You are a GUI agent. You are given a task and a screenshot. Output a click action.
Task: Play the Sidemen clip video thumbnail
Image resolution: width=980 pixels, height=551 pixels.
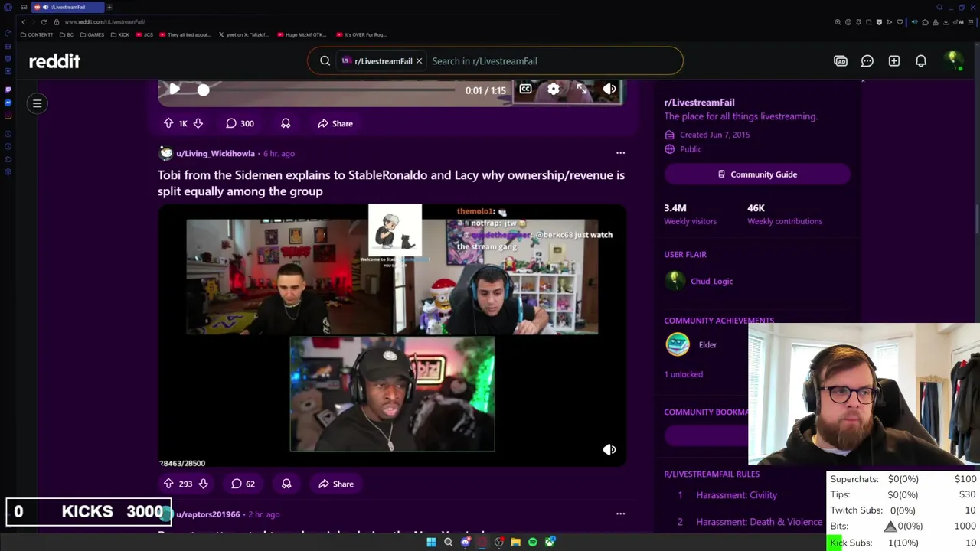392,335
